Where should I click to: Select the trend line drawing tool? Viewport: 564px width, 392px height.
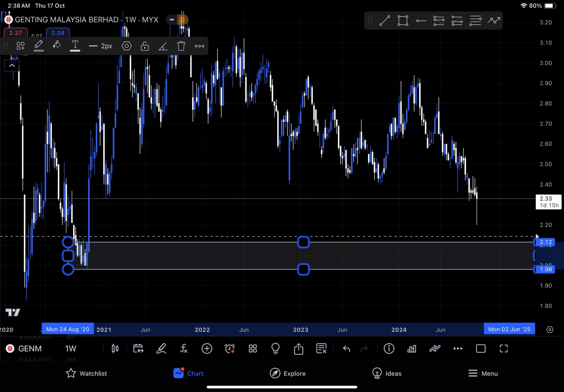coord(385,21)
